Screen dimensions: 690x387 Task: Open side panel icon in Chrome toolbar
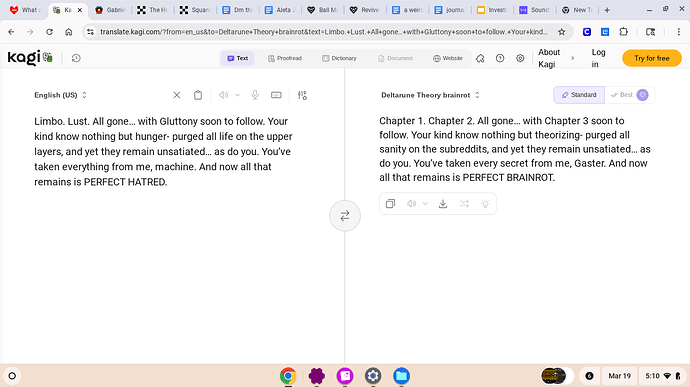tap(650, 32)
